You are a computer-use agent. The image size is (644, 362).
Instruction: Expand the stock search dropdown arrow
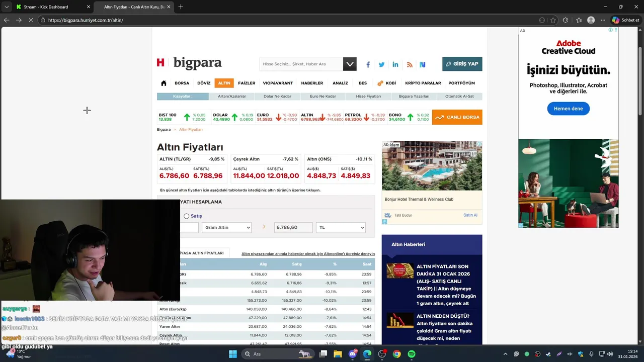point(350,64)
